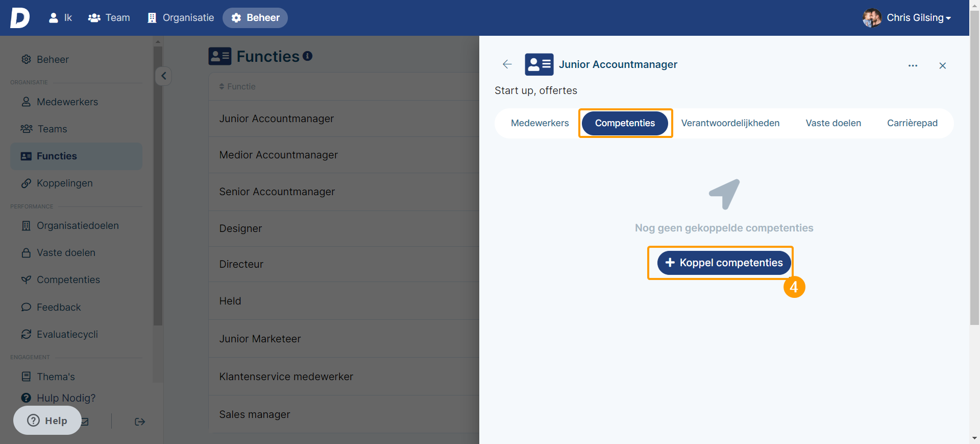Open Competenties in the sidebar

coord(68,279)
